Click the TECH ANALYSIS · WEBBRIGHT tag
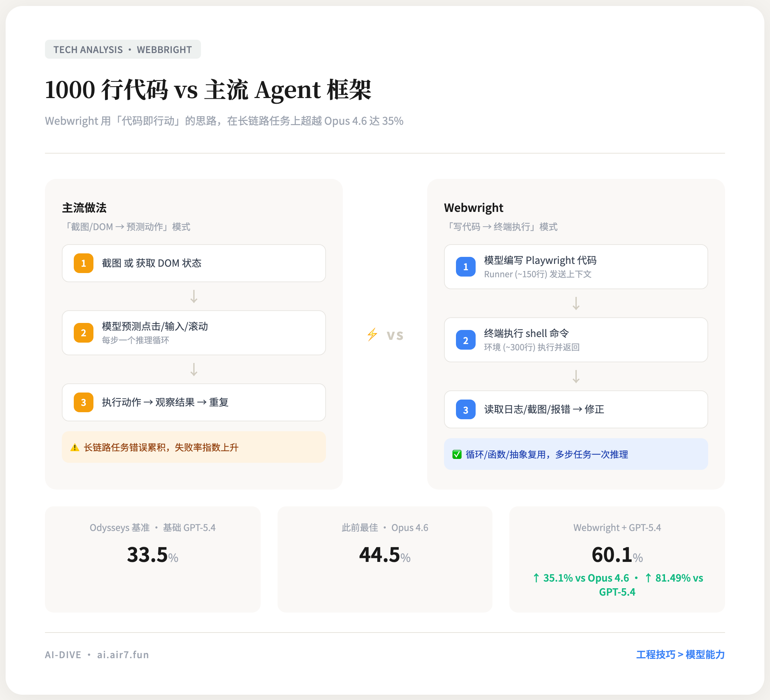This screenshot has width=770, height=700. pyautogui.click(x=123, y=49)
